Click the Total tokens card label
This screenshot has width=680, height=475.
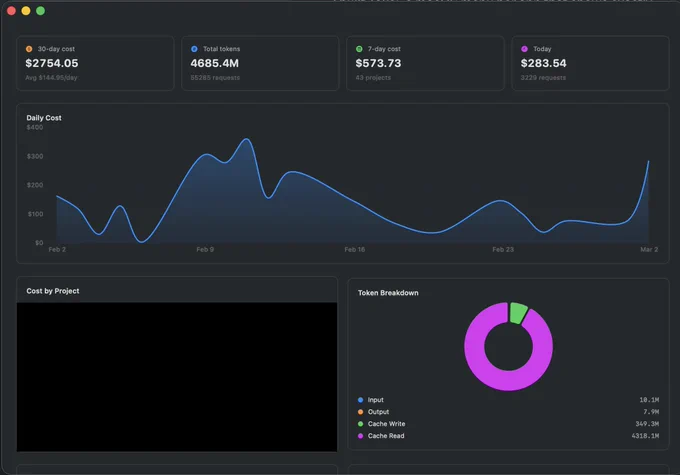coord(221,49)
